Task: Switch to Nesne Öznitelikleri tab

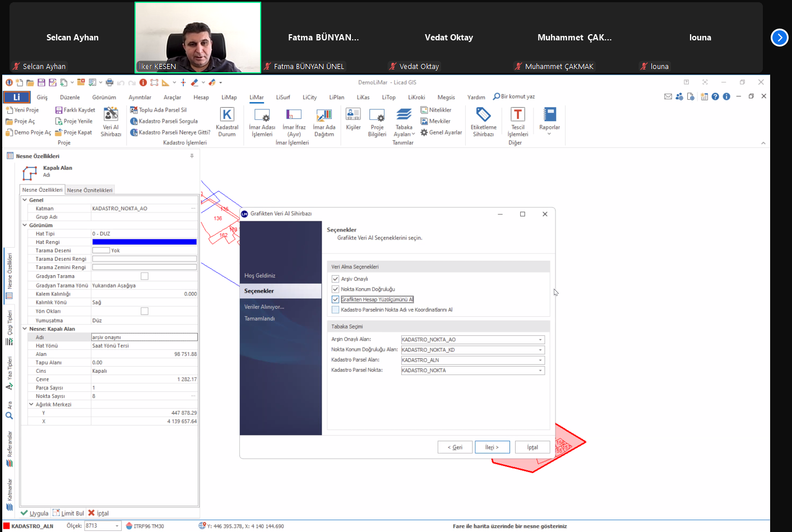Action: 90,190
